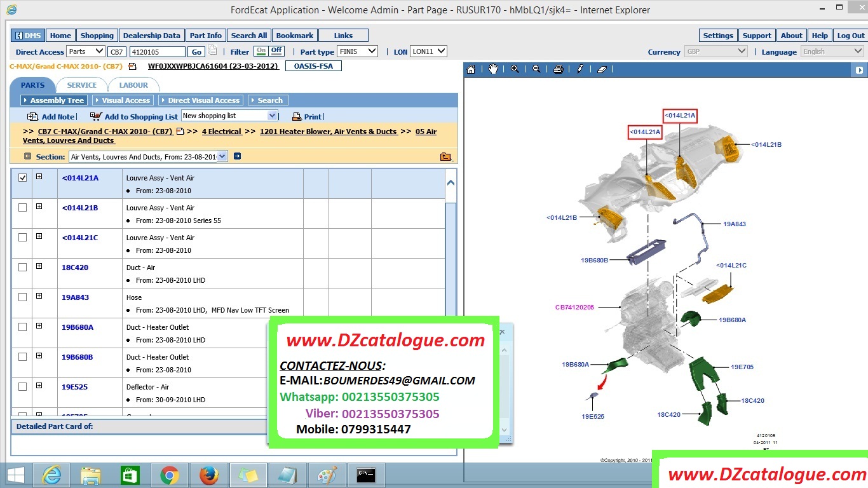Turn the Filter On
Image resolution: width=868 pixels, height=488 pixels.
click(x=261, y=51)
